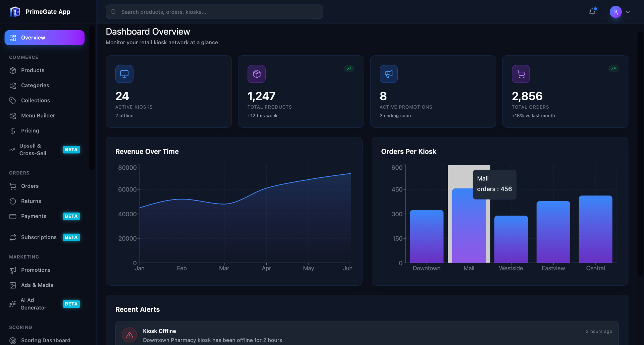
Task: Click the Returns arrow icon
Action: 13,201
